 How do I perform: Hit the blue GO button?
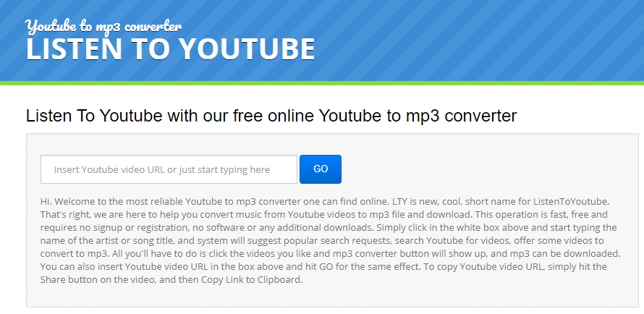321,169
